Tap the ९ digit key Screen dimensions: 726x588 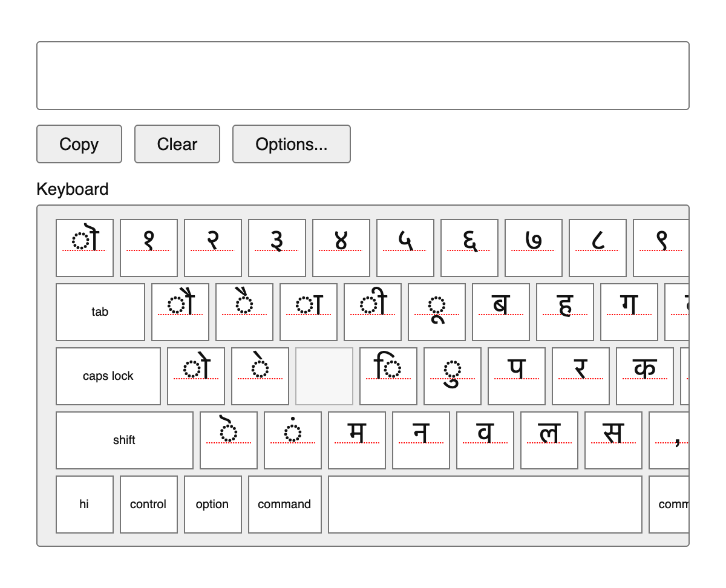661,248
